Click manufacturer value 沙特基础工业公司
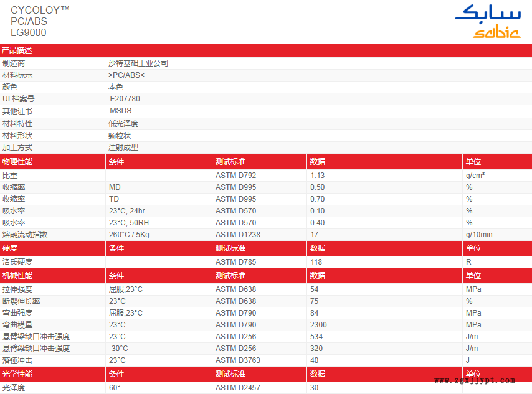 point(138,63)
